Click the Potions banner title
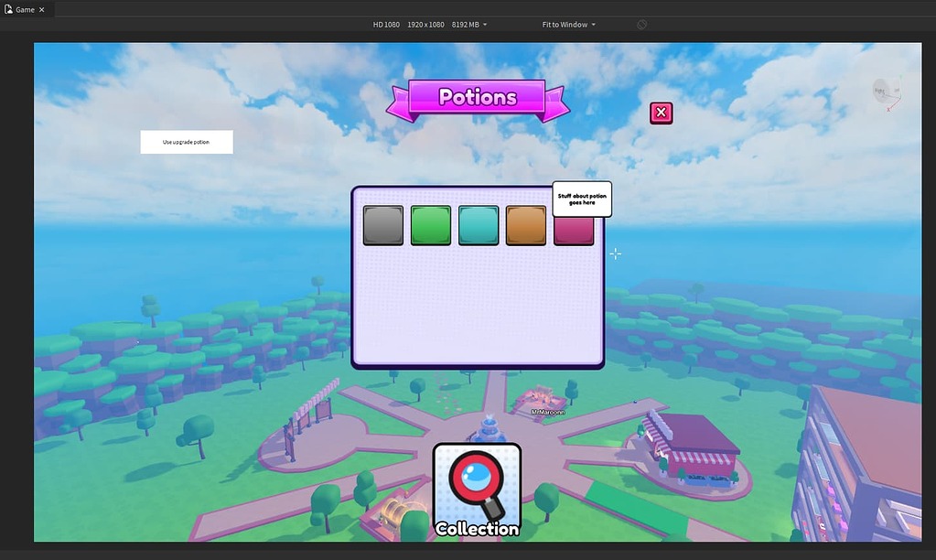The height and width of the screenshot is (560, 936). pos(476,97)
